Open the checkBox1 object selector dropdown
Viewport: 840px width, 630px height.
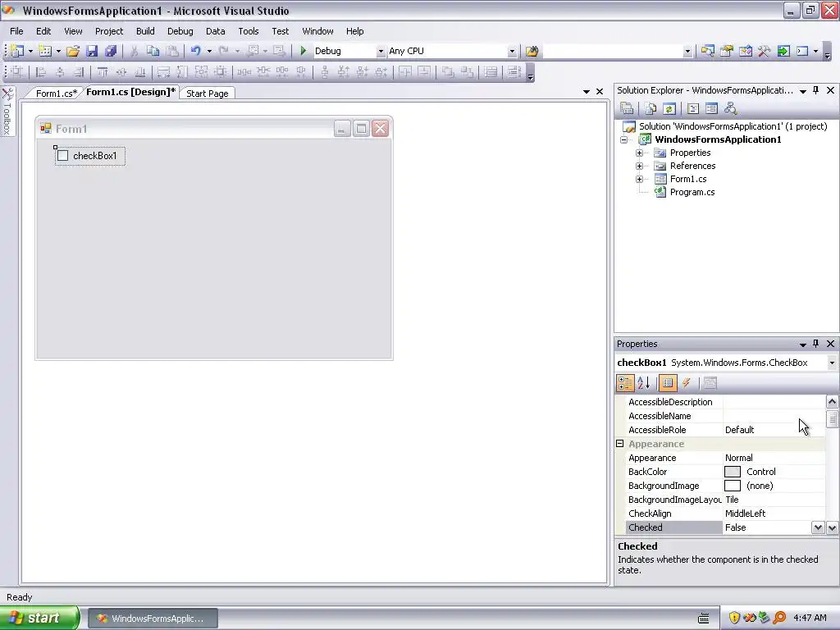click(832, 363)
